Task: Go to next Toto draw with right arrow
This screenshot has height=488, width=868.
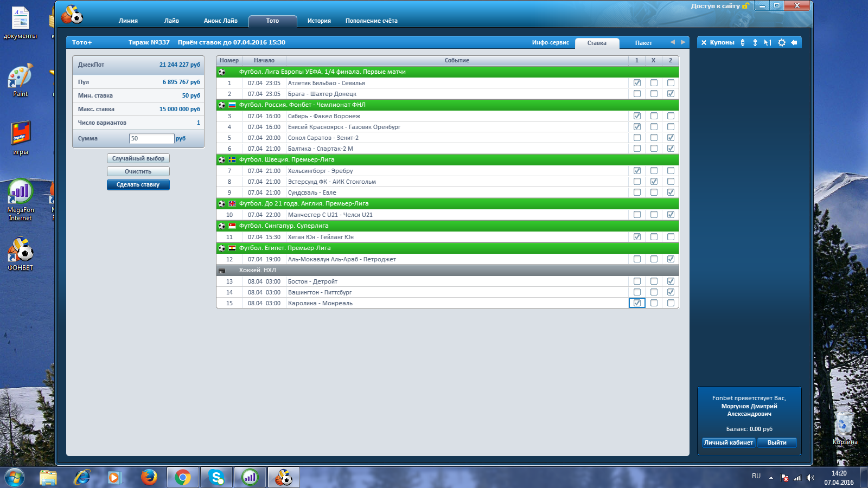Action: (683, 42)
